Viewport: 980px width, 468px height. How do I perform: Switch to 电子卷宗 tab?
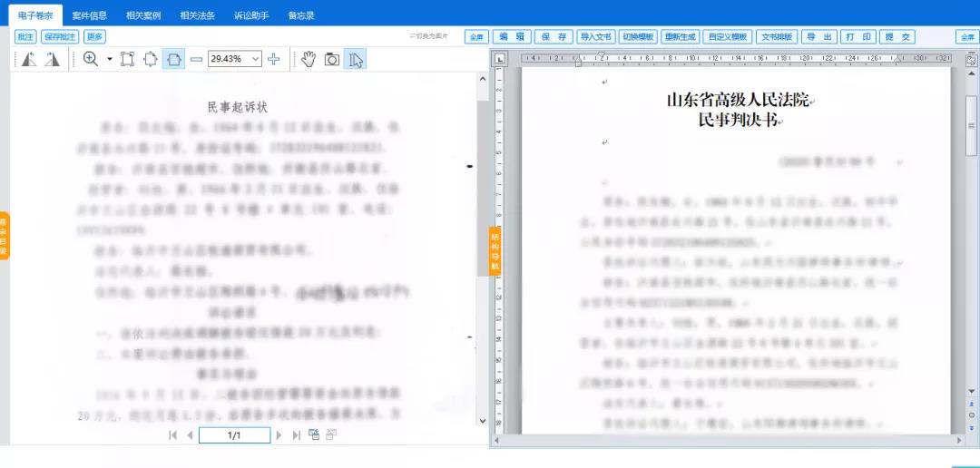35,15
